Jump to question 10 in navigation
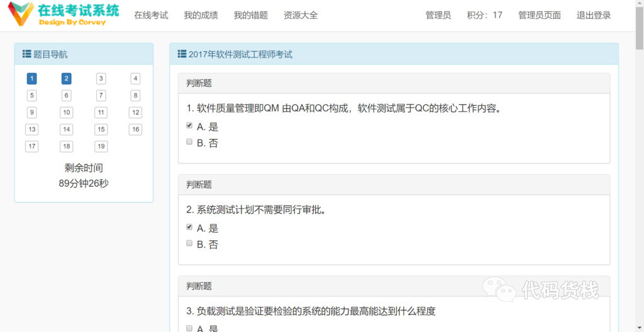The image size is (644, 332). pyautogui.click(x=67, y=112)
